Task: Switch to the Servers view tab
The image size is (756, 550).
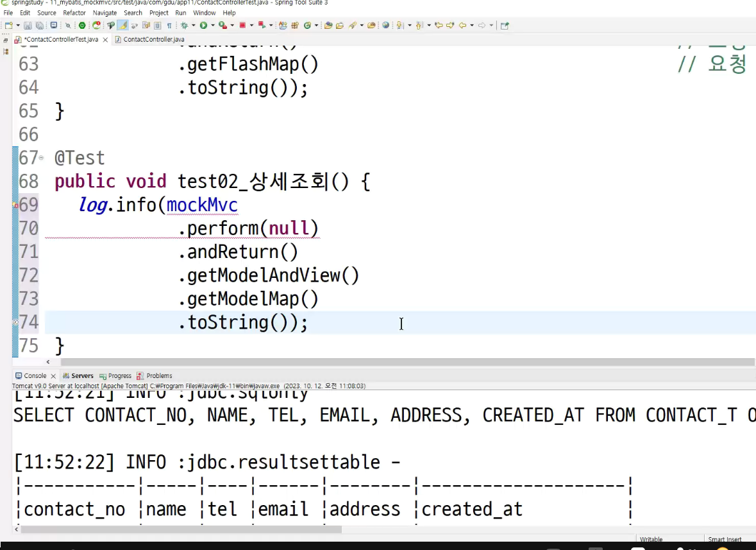Action: tap(78, 376)
